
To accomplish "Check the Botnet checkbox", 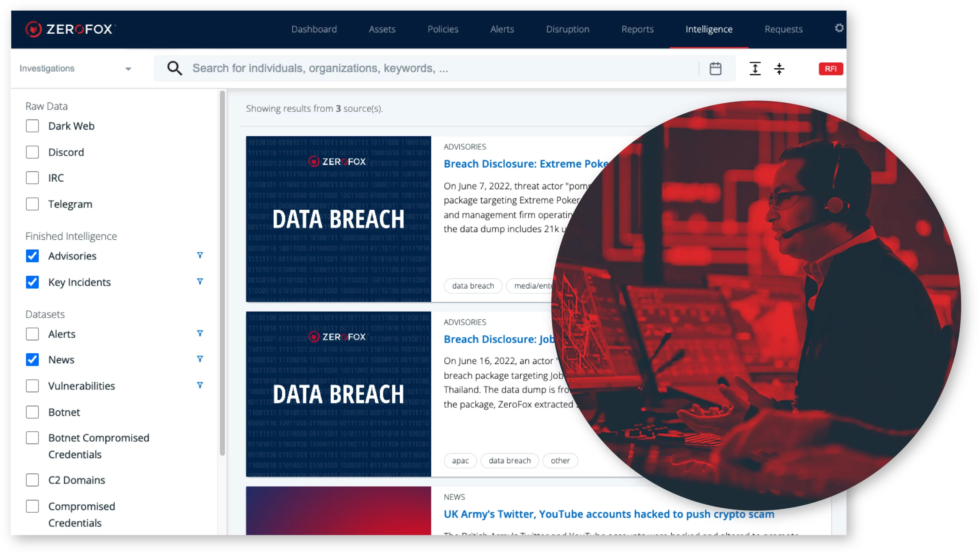I will tap(32, 412).
